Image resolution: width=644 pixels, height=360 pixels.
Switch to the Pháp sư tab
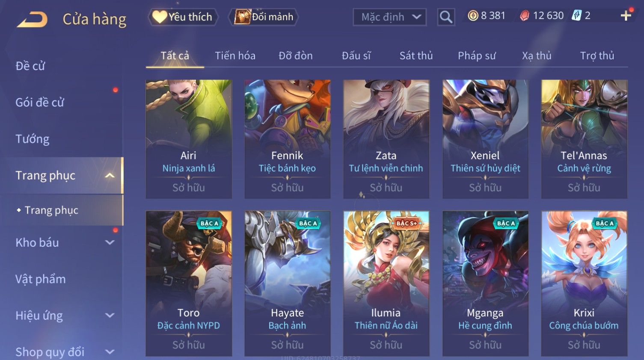(477, 56)
